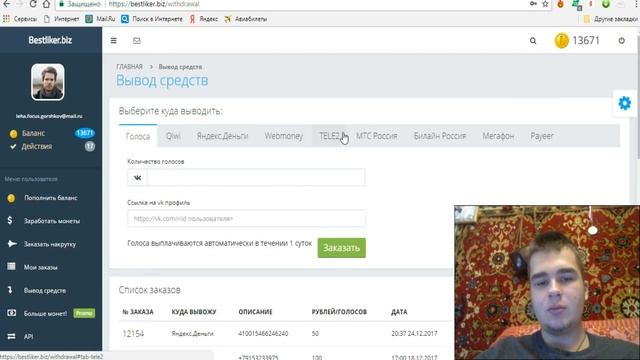This screenshot has width=640, height=360.
Task: Open the blue settings gear panel
Action: pos(624,103)
